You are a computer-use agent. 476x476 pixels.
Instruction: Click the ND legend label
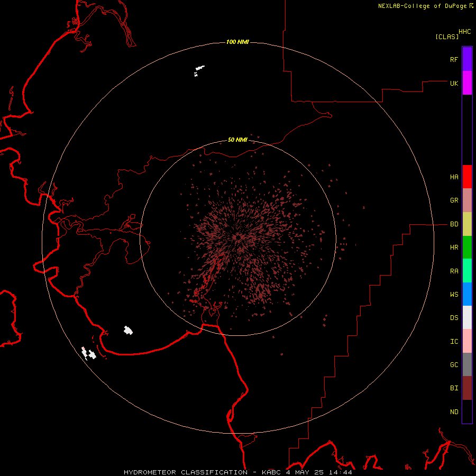(454, 411)
